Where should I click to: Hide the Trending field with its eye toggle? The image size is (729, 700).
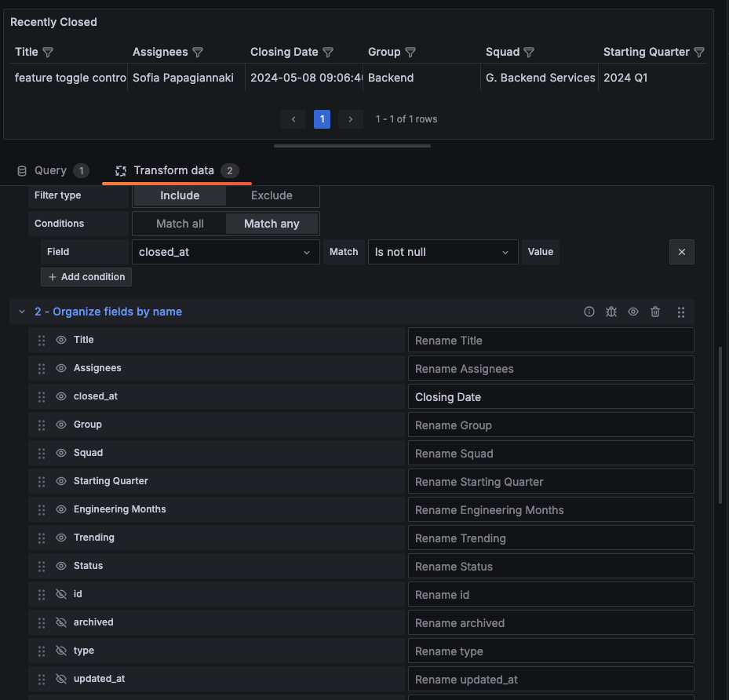pos(61,538)
